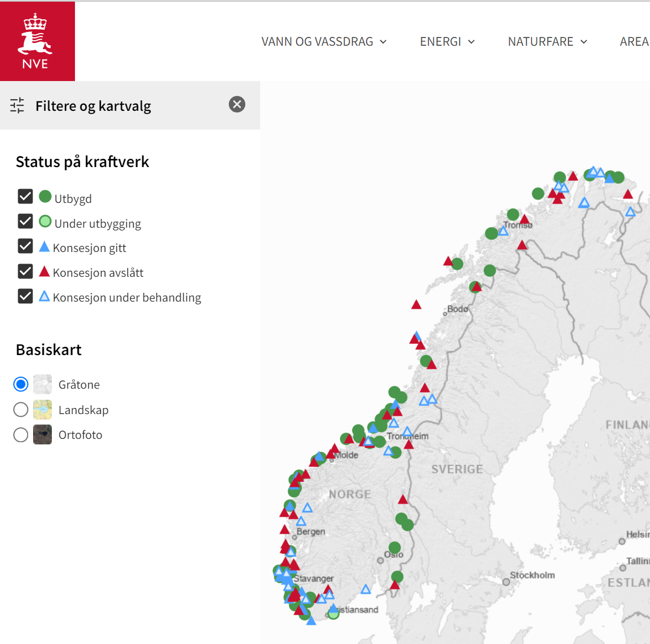Click the blue outlined triangle near Kristiansand coast
This screenshot has width=650, height=644.
point(366,589)
